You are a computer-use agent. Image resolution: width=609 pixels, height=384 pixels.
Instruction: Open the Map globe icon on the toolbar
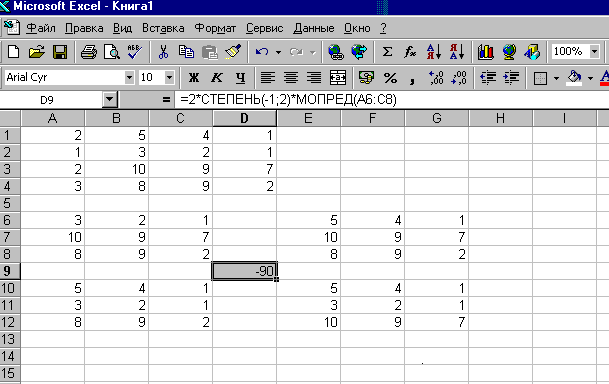click(x=509, y=52)
